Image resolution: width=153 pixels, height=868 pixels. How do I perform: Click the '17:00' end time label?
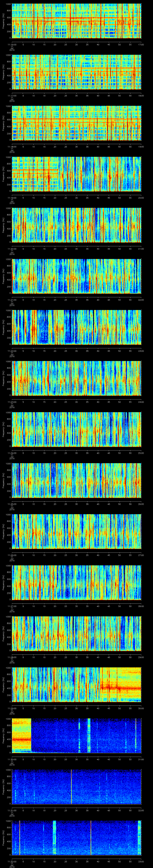coord(141,44)
